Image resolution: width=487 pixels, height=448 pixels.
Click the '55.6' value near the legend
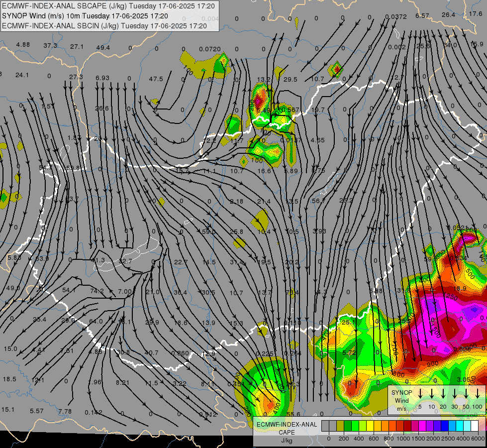click(x=293, y=414)
